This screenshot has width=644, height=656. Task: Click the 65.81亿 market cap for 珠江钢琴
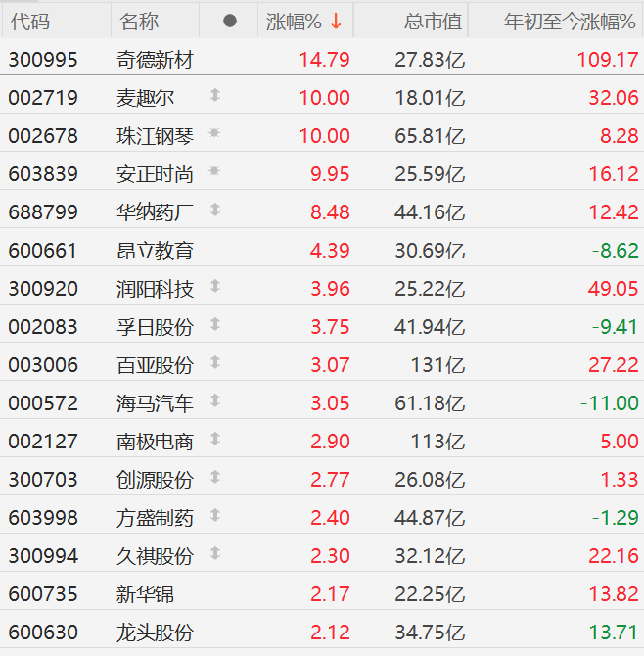click(x=430, y=136)
